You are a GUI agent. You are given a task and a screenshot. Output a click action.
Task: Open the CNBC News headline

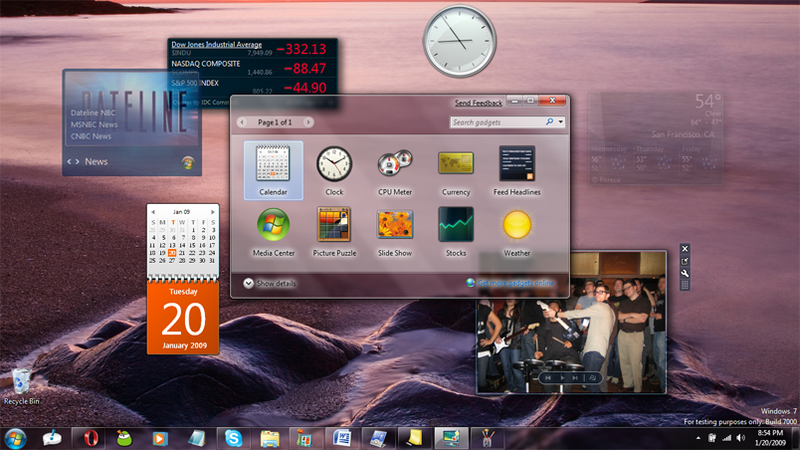tap(91, 136)
